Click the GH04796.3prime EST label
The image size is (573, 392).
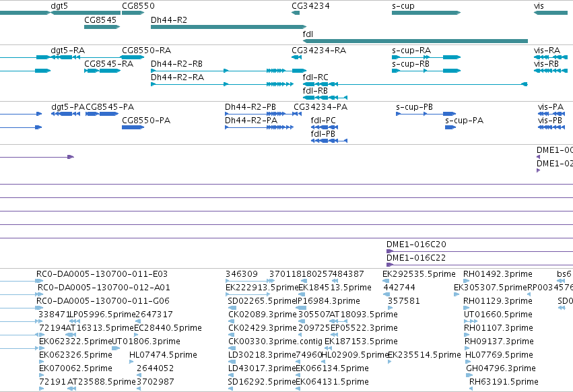pos(501,368)
